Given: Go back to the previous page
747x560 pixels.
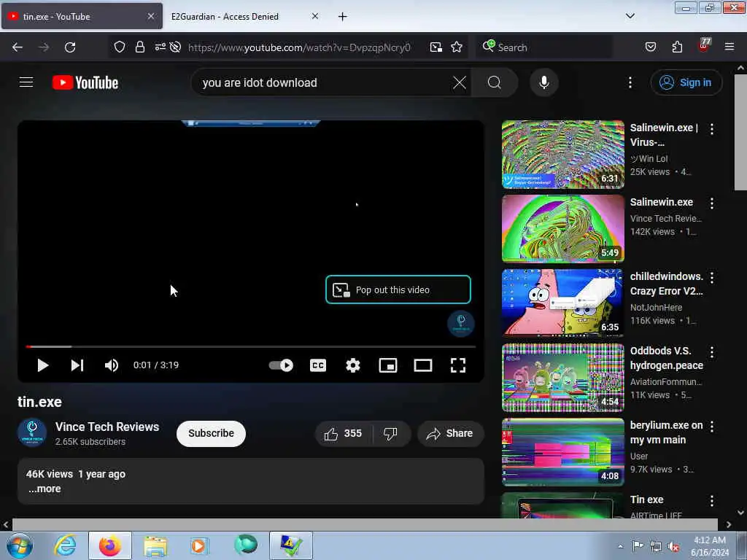Looking at the screenshot, I should point(18,47).
